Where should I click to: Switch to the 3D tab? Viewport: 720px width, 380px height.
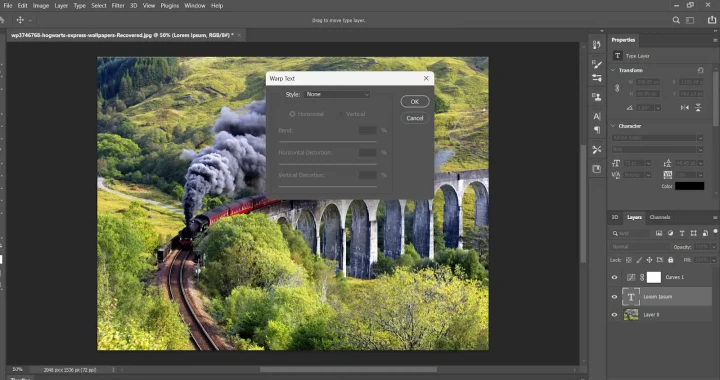tap(615, 217)
